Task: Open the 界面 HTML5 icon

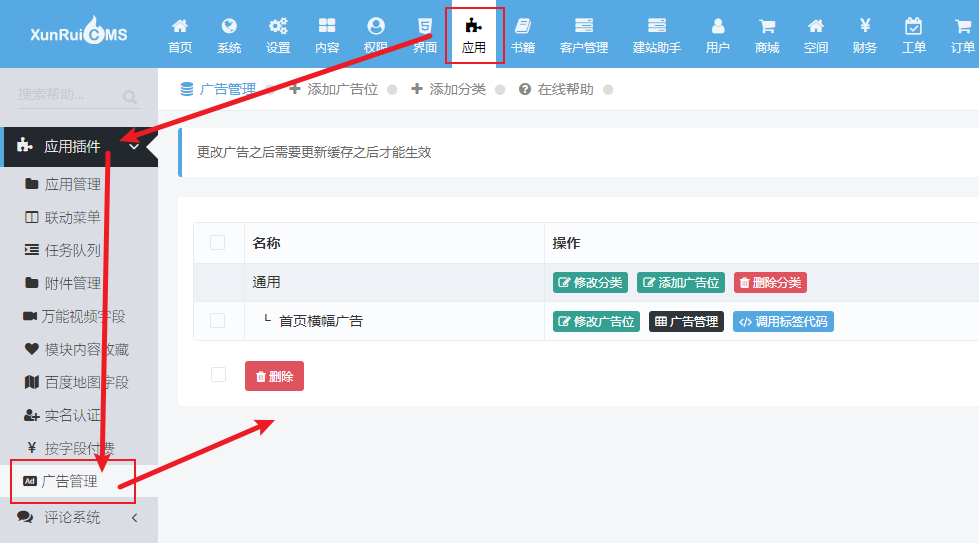Action: (425, 26)
